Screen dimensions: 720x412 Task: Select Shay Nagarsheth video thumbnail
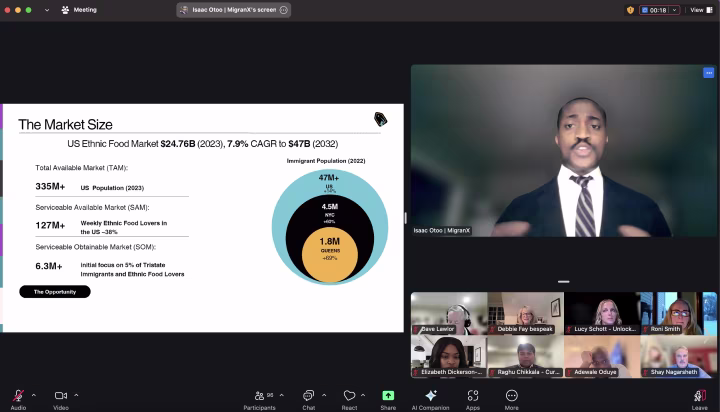(679, 356)
